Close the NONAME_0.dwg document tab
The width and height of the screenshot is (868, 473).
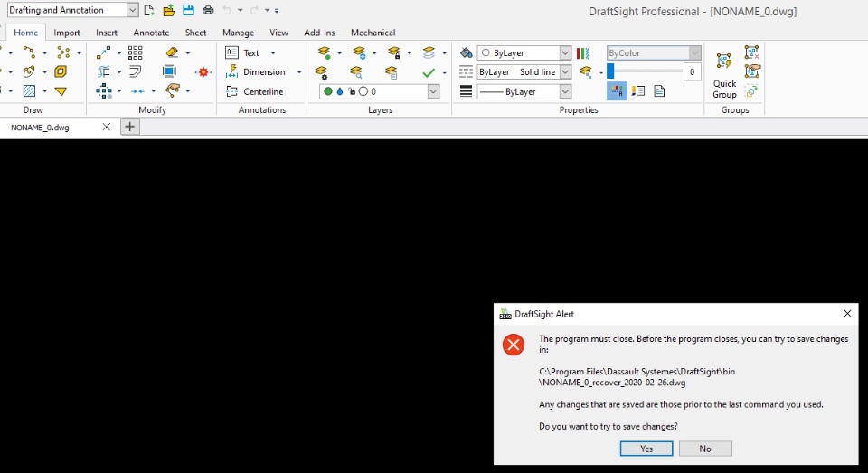(107, 127)
